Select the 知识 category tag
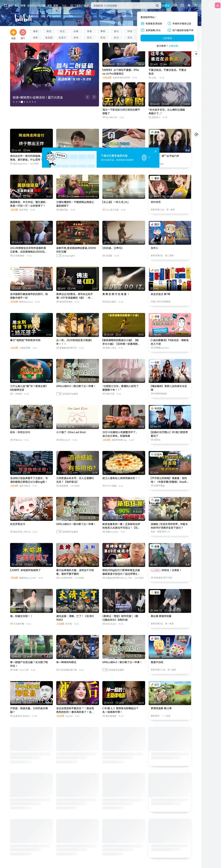221x868 pixels. [116, 38]
